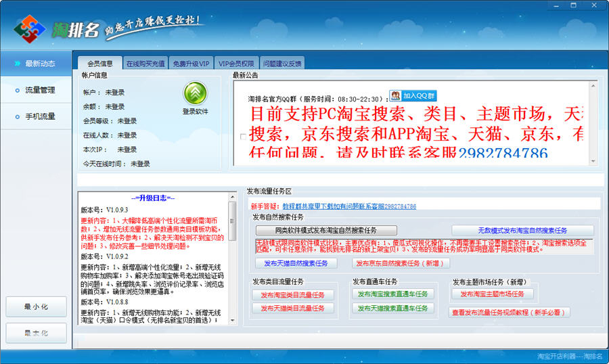609x364 pixels.
Task: Open 手机流量 in the sidebar
Action: pos(36,116)
